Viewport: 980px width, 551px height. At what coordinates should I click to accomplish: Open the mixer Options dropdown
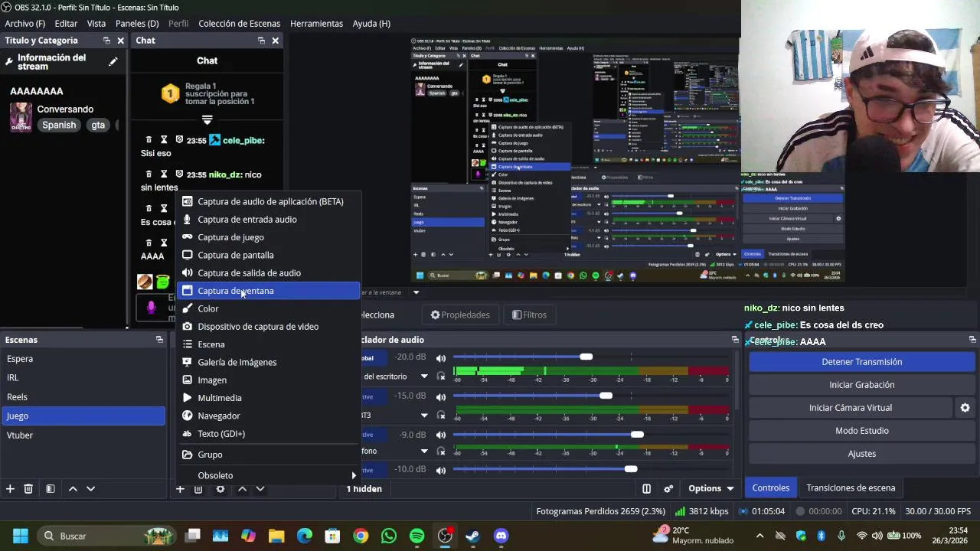(x=711, y=488)
